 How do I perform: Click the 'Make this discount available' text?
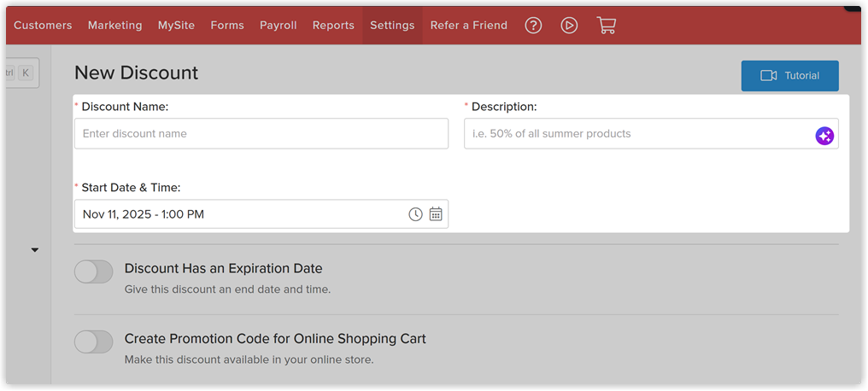(x=249, y=359)
